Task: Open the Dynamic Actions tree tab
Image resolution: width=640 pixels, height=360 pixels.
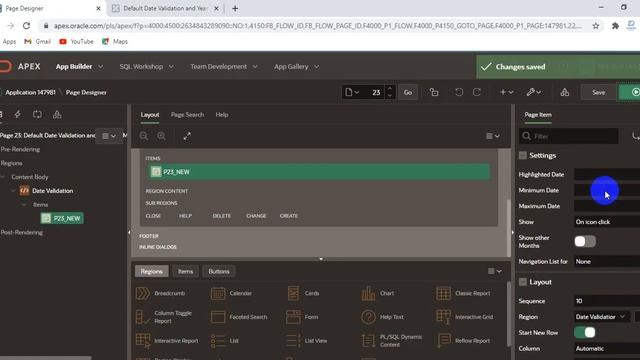Action: tap(18, 114)
